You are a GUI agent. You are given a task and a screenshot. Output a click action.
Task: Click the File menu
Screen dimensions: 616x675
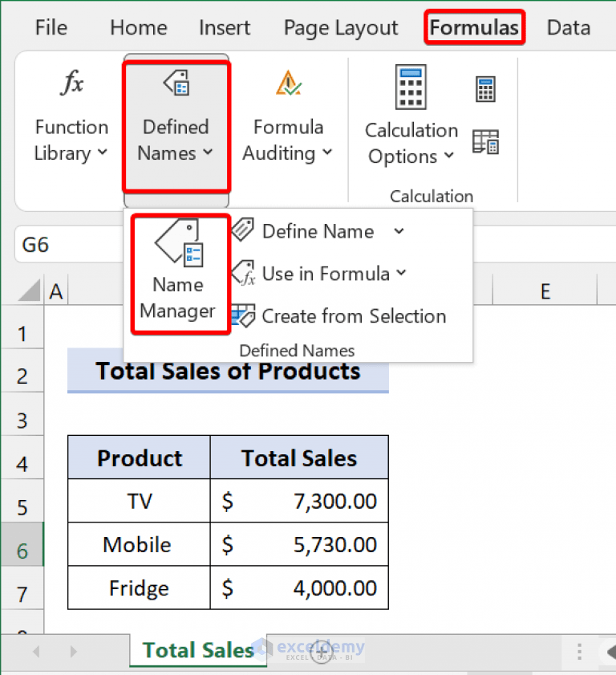(x=51, y=26)
